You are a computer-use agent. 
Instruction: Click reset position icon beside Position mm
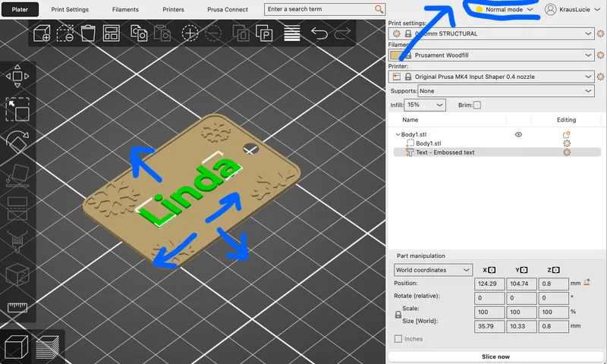coord(587,283)
